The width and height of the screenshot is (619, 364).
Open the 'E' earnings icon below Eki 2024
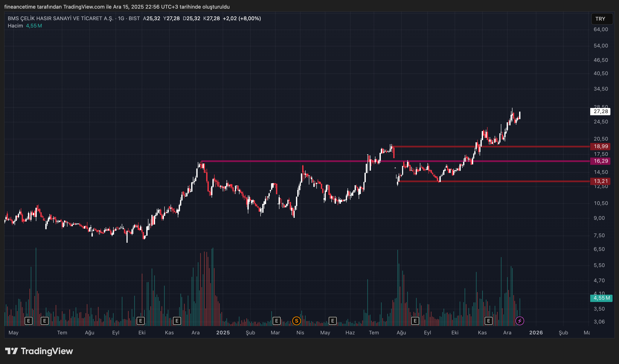tap(140, 321)
